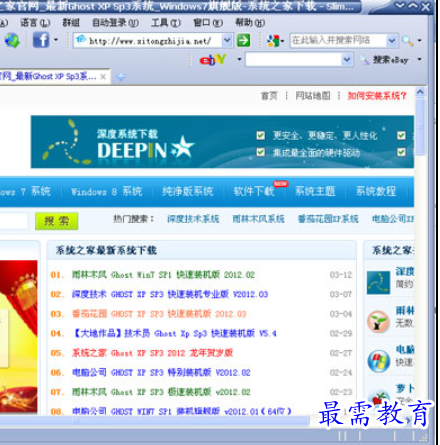Open the 群组 menu
The width and height of the screenshot is (440, 445).
click(71, 23)
